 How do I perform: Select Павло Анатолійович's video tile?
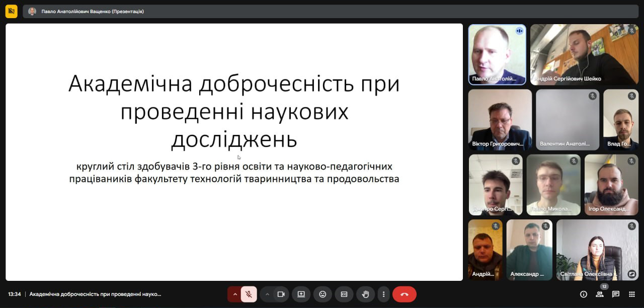[497, 54]
